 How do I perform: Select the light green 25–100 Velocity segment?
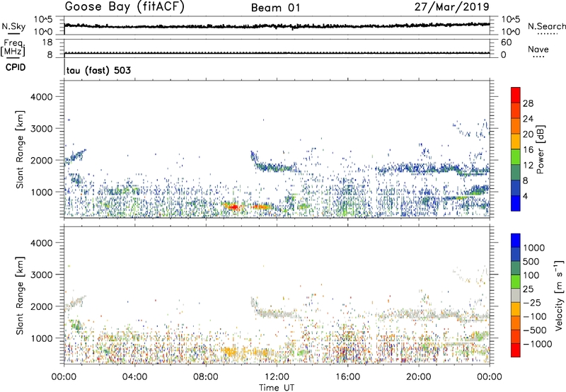[516, 282]
